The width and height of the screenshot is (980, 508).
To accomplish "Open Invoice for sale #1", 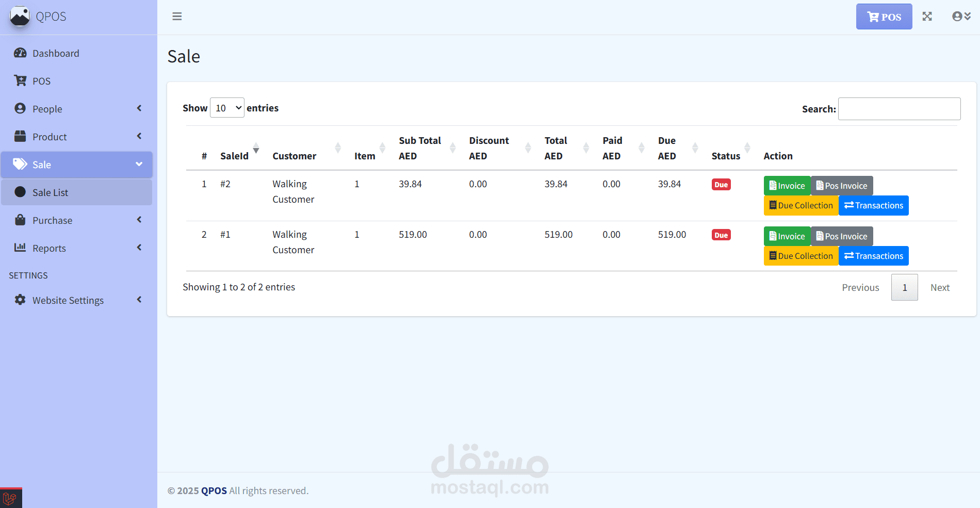I will coord(787,236).
